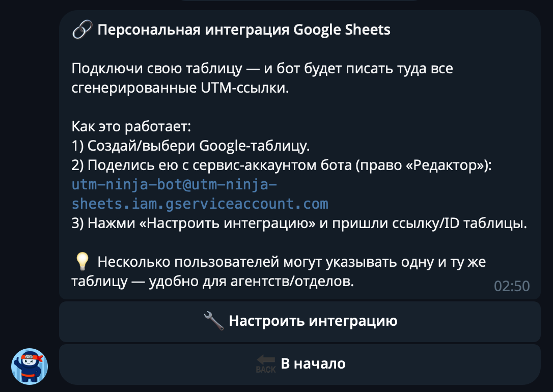553x392 pixels.
Task: Click the back arrow icon on 'В начало'
Action: click(x=265, y=360)
